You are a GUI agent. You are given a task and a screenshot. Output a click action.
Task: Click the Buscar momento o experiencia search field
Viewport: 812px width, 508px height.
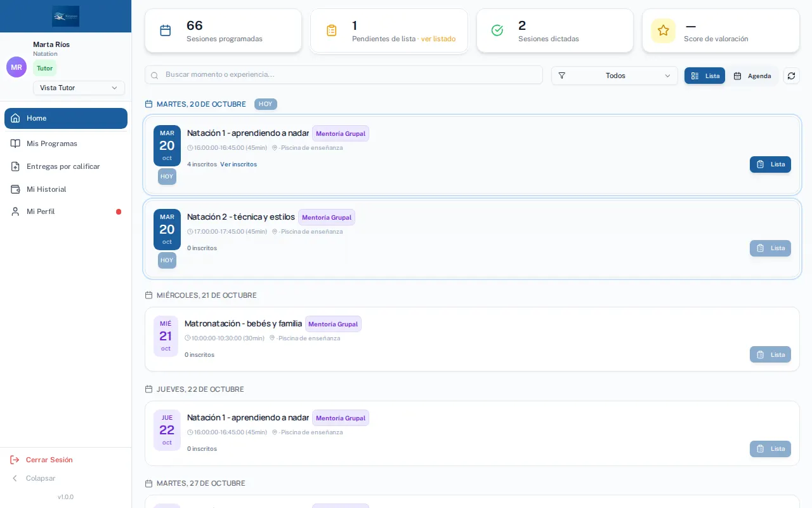(344, 75)
